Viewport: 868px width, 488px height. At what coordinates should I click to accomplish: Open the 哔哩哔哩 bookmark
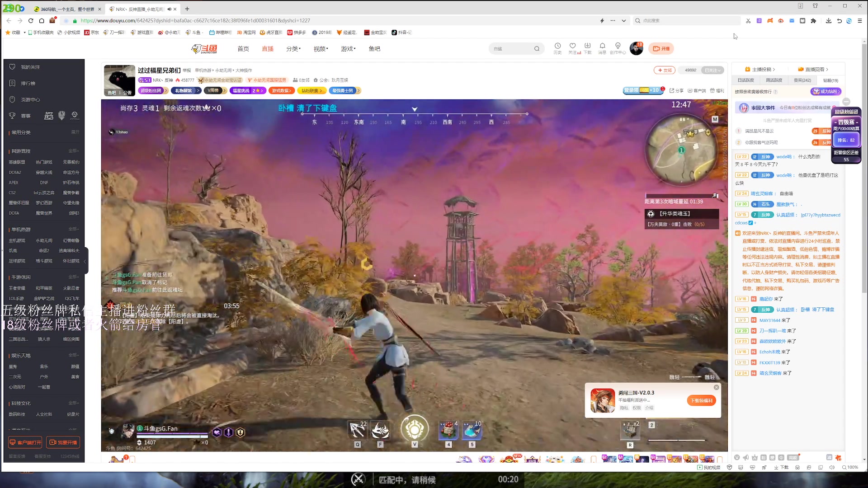tap(221, 33)
